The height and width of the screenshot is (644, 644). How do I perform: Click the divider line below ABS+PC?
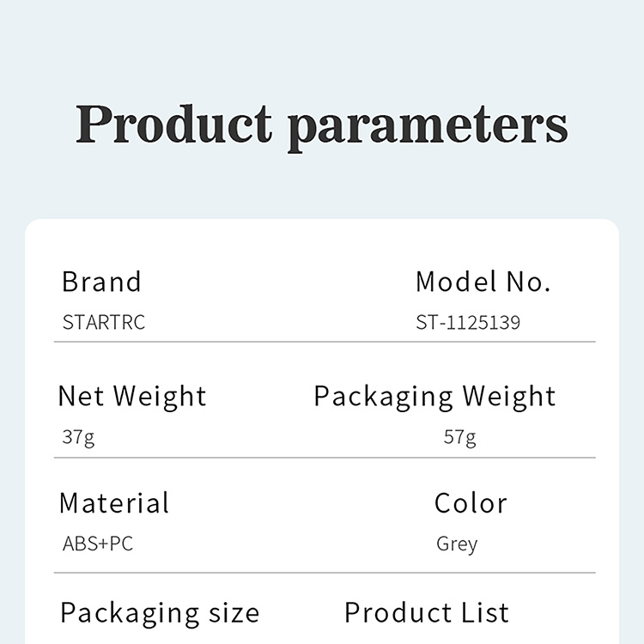[x=325, y=573]
